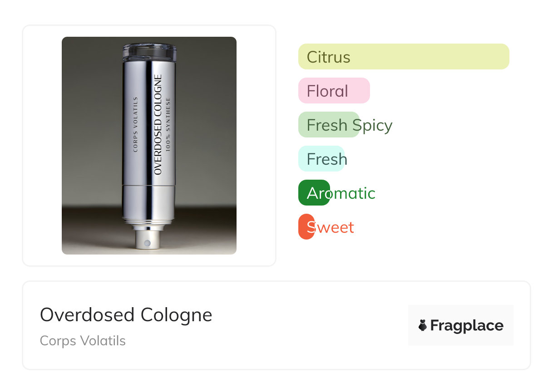
Task: Click the 100% SYNTHESE label on bottle
Action: pos(168,124)
